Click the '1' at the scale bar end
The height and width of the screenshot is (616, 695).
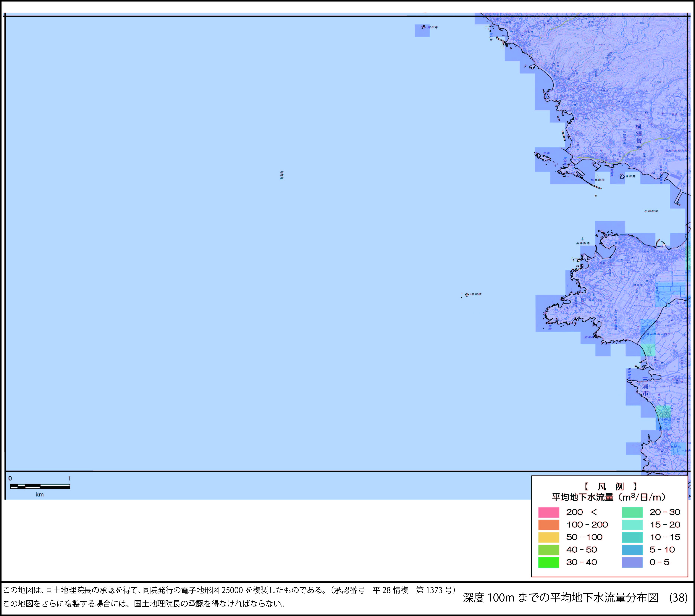69,478
